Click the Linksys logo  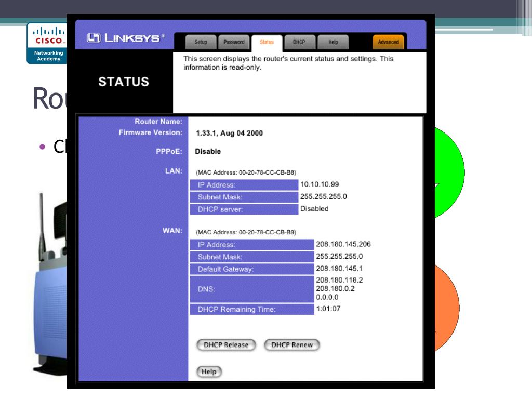pos(126,37)
